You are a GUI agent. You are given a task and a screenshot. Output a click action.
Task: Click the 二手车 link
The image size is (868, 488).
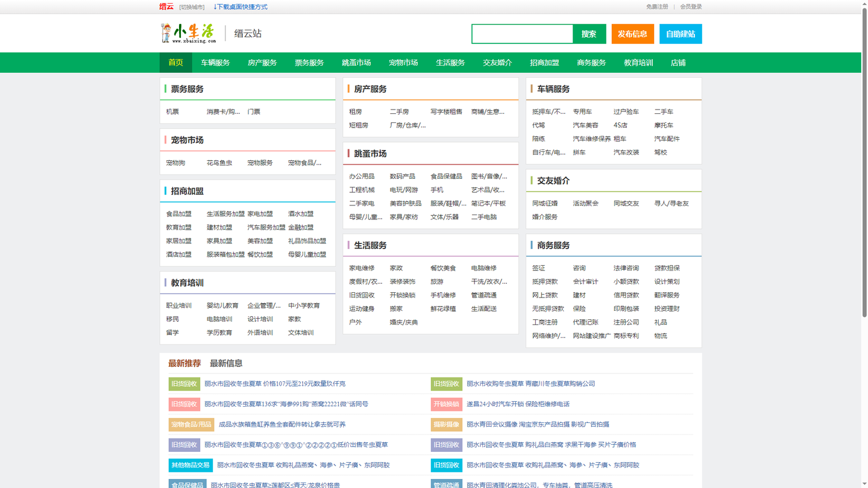(x=664, y=111)
